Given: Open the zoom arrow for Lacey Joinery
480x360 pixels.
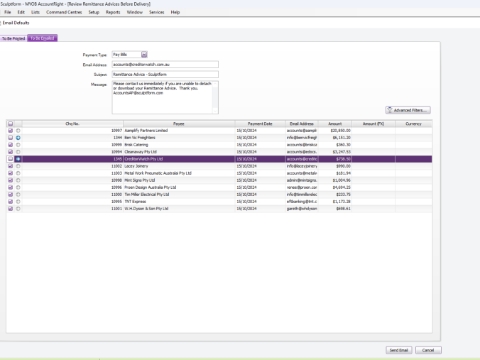Looking at the screenshot, I should point(18,166).
